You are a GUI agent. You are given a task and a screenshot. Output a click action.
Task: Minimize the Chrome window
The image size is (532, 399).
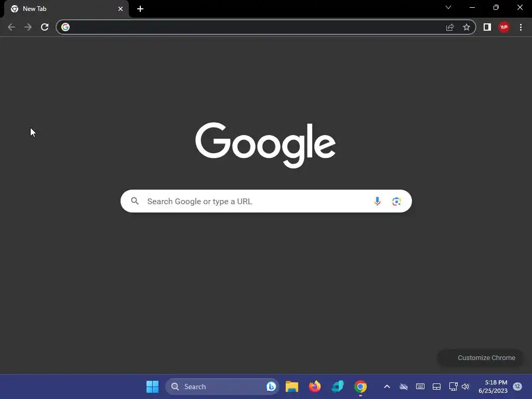click(472, 7)
